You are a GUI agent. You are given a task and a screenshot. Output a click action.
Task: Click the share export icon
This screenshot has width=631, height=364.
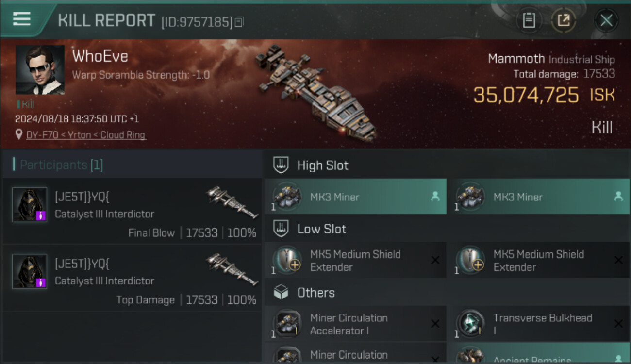click(563, 20)
